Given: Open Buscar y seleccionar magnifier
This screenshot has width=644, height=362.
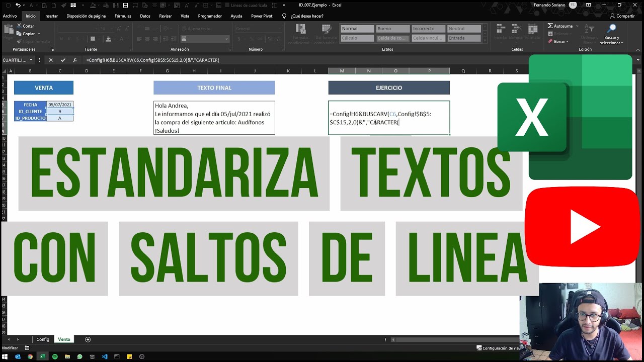Looking at the screenshot, I should (611, 34).
